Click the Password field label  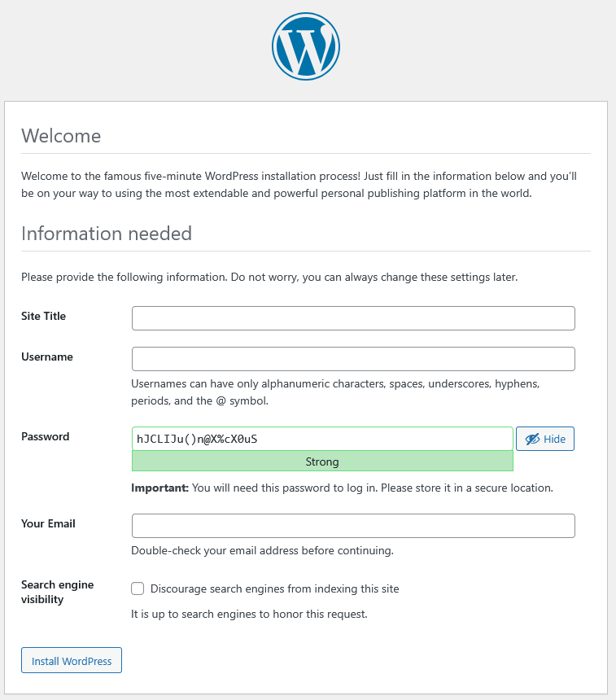(45, 436)
